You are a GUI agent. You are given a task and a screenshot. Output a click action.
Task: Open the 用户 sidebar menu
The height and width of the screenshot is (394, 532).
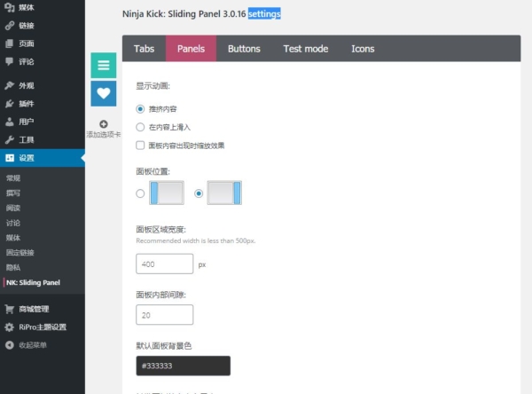click(43, 122)
